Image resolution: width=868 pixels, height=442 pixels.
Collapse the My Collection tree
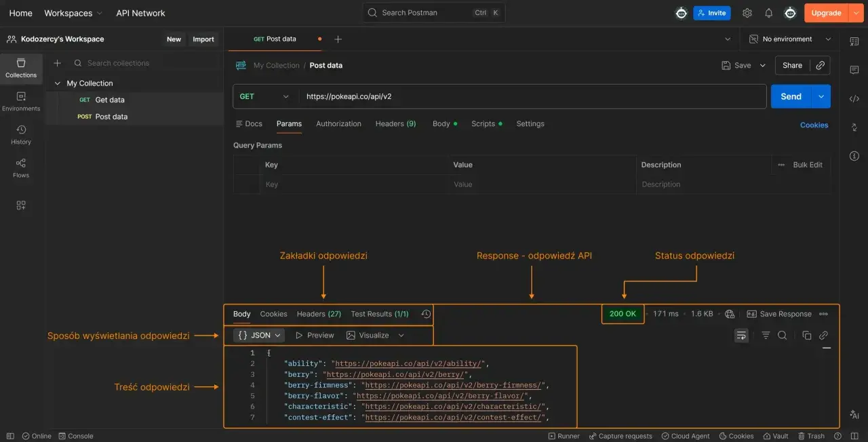click(x=58, y=83)
